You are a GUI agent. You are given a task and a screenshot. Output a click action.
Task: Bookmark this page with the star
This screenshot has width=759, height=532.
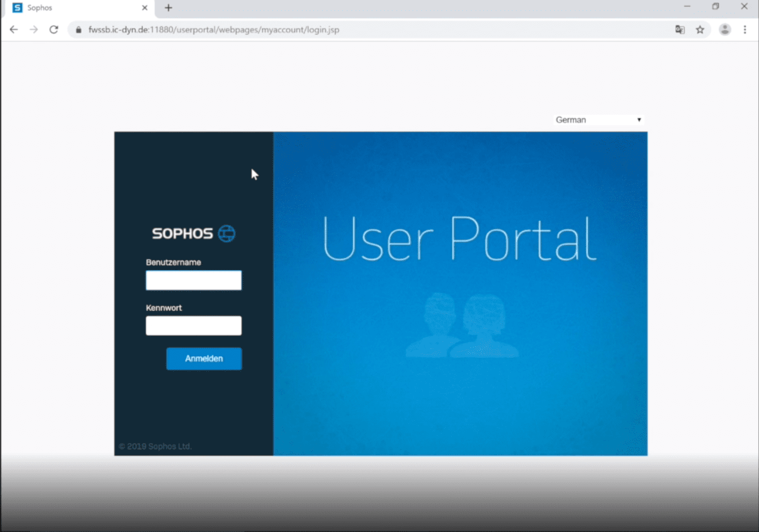click(700, 29)
